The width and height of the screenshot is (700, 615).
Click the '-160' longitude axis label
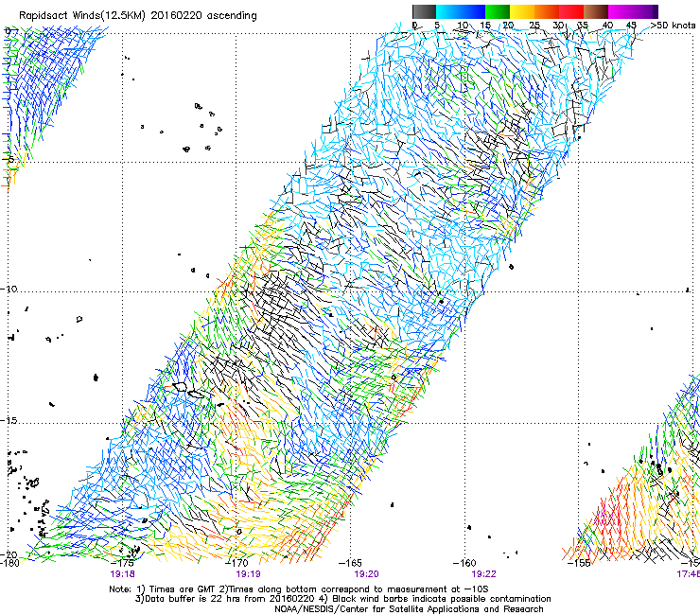pos(464,563)
